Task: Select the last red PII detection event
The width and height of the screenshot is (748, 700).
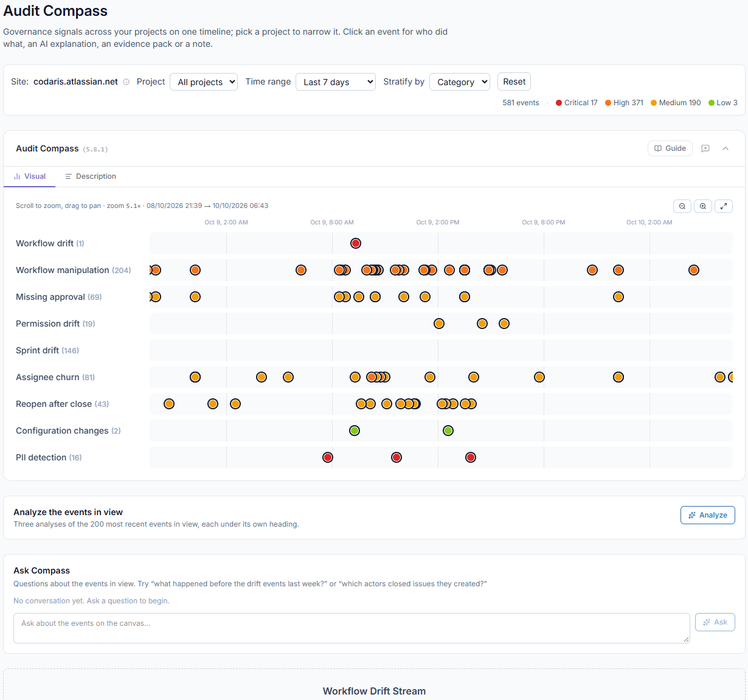Action: pyautogui.click(x=471, y=457)
